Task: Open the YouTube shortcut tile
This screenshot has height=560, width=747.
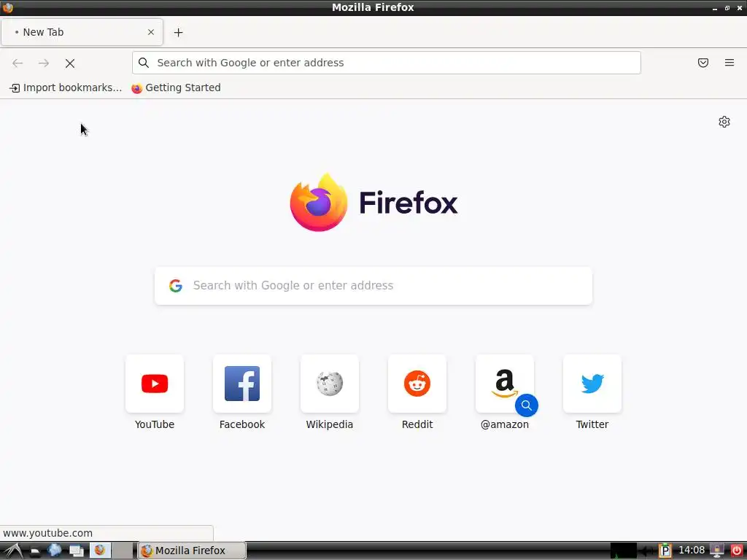Action: pos(155,384)
